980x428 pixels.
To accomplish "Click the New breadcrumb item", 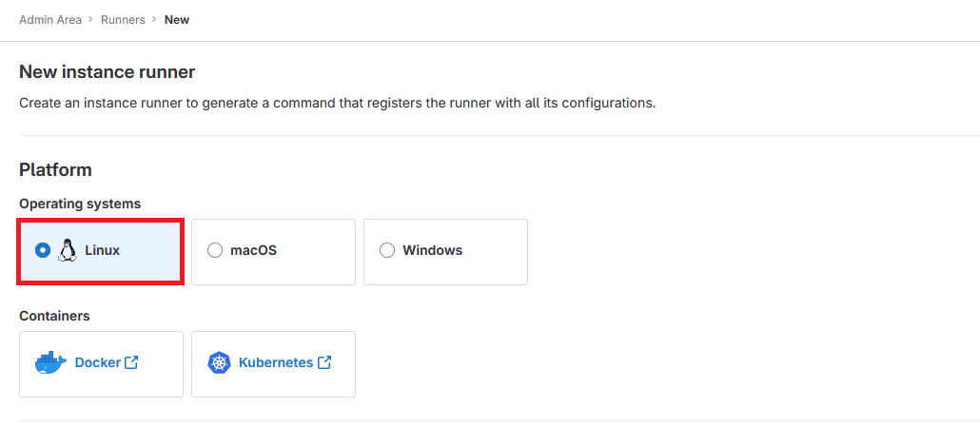I will (x=177, y=19).
